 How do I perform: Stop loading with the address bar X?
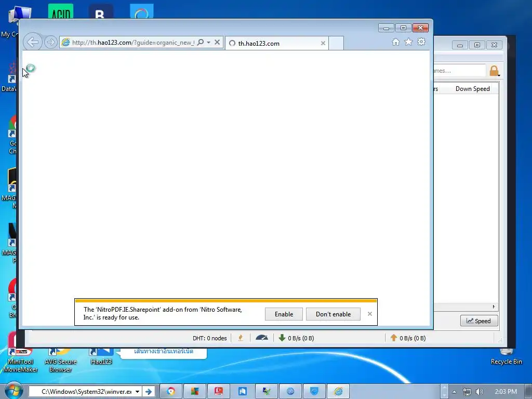pos(217,42)
